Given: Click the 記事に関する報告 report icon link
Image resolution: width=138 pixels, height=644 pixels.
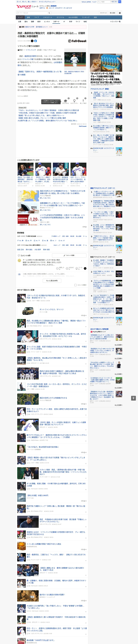Looking at the screenshot, I should pyautogui.click(x=24, y=103).
